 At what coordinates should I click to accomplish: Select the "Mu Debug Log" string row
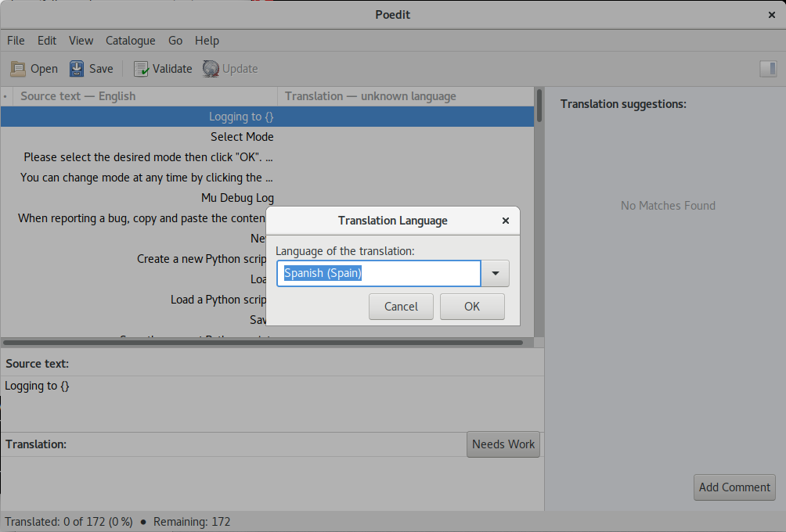coord(267,198)
